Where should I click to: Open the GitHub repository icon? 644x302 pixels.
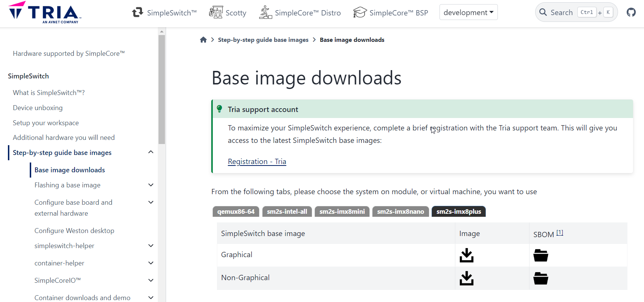pos(631,12)
